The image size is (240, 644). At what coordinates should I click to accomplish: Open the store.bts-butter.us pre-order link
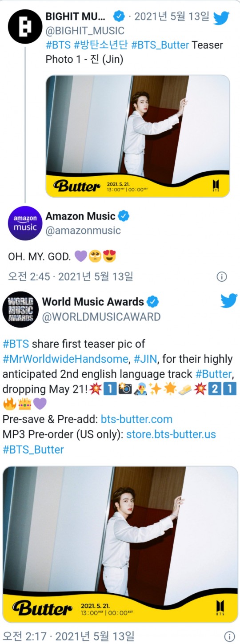click(171, 434)
